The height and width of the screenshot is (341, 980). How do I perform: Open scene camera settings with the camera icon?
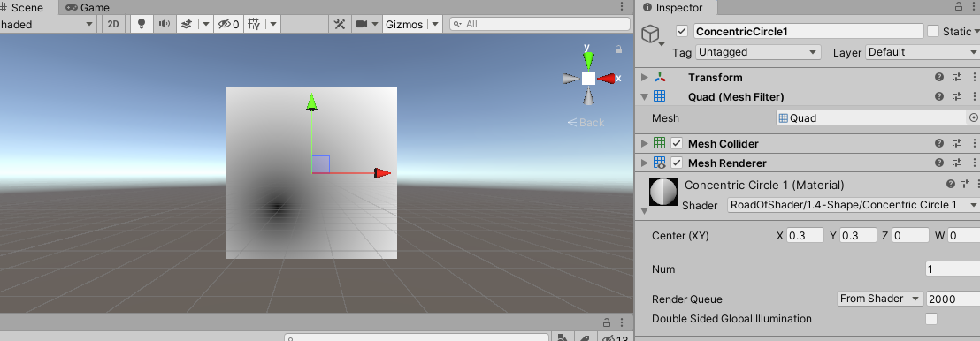(361, 24)
